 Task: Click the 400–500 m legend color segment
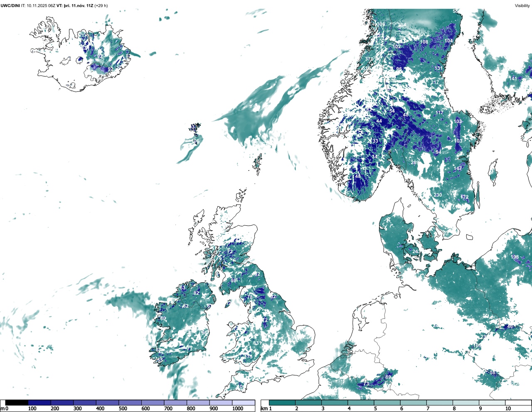tap(107, 402)
